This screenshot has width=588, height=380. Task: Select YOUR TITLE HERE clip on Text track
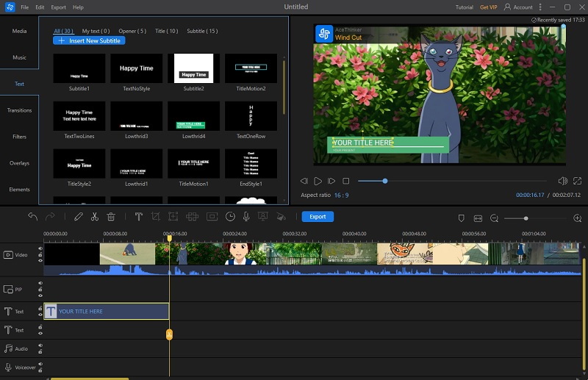pos(107,312)
